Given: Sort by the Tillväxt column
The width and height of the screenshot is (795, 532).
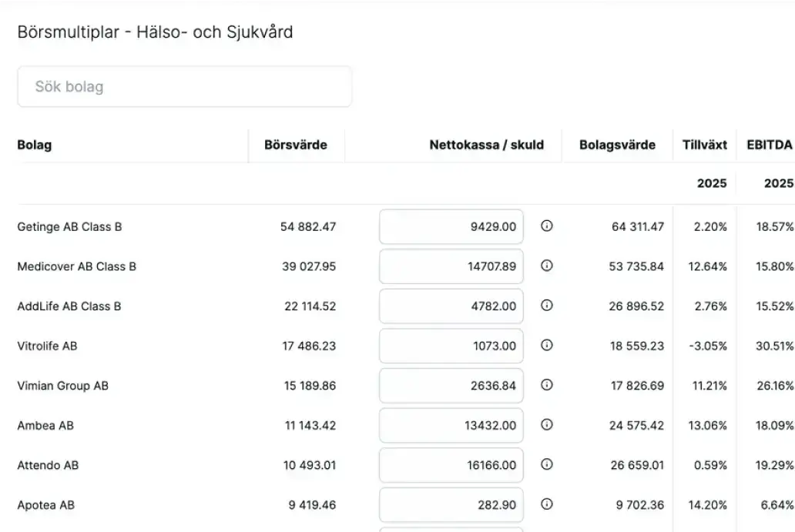Looking at the screenshot, I should 705,145.
